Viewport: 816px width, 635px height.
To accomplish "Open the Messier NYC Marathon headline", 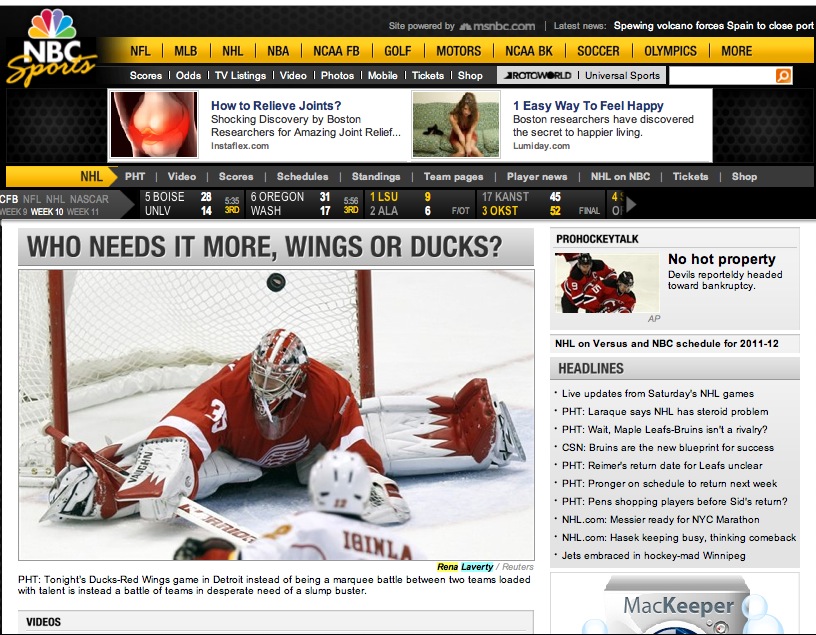I will pyautogui.click(x=660, y=520).
